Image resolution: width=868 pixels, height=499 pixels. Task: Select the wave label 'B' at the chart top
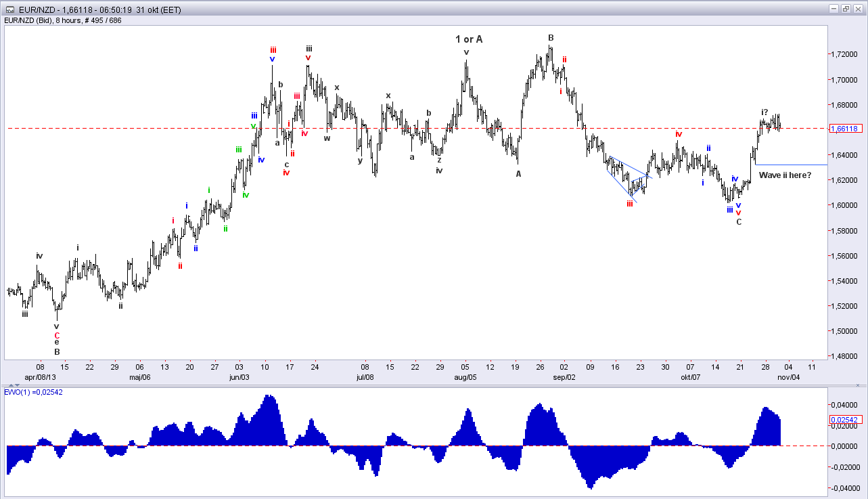point(551,38)
